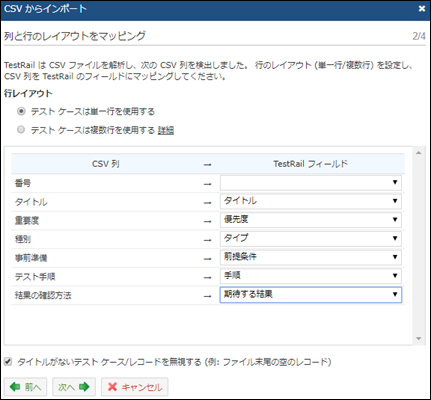Click the TestRail フィールド table header
Viewport: 431px width, 400px height.
pyautogui.click(x=311, y=164)
